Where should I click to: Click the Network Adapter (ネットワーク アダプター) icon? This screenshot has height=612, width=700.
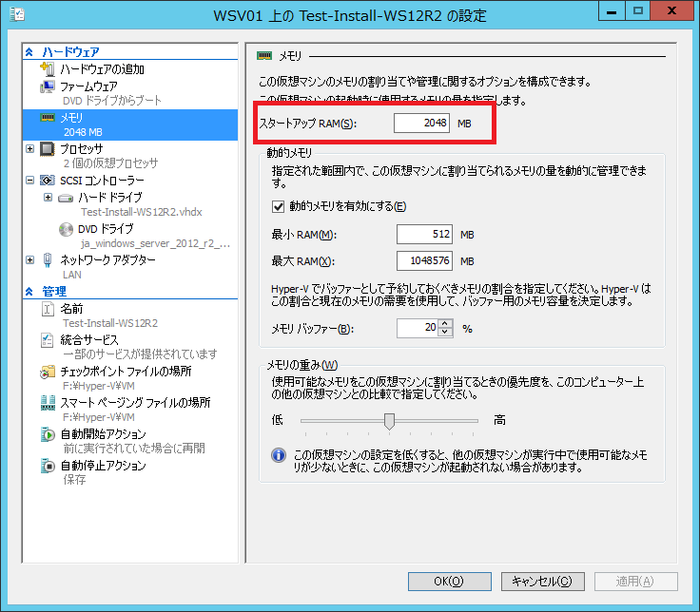pos(48,259)
